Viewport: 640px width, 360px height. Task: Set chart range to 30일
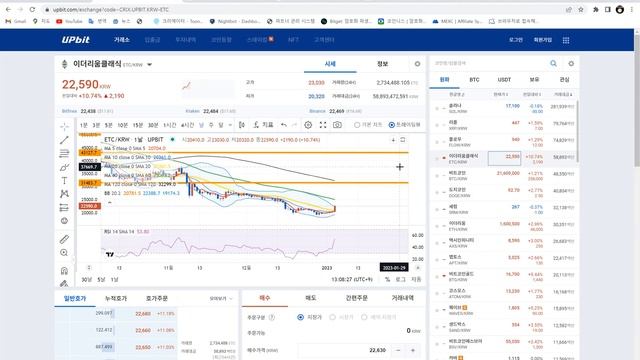coord(87,280)
